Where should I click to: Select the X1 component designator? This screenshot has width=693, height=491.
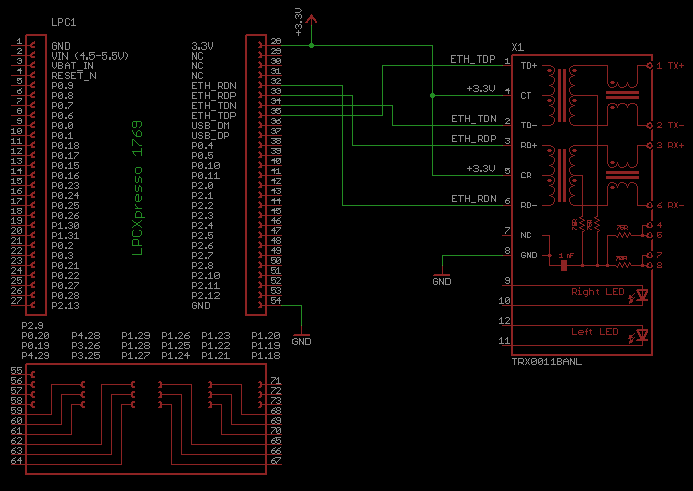tap(516, 47)
